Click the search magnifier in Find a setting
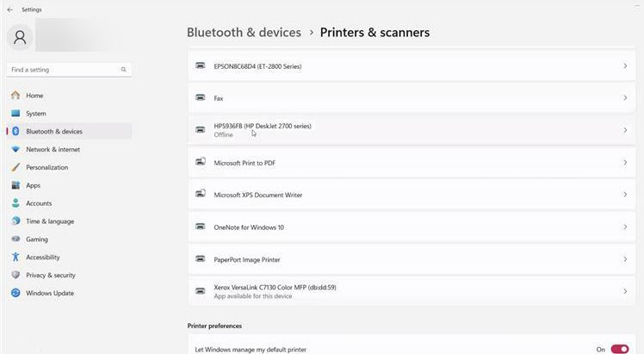The image size is (644, 354). [x=124, y=70]
